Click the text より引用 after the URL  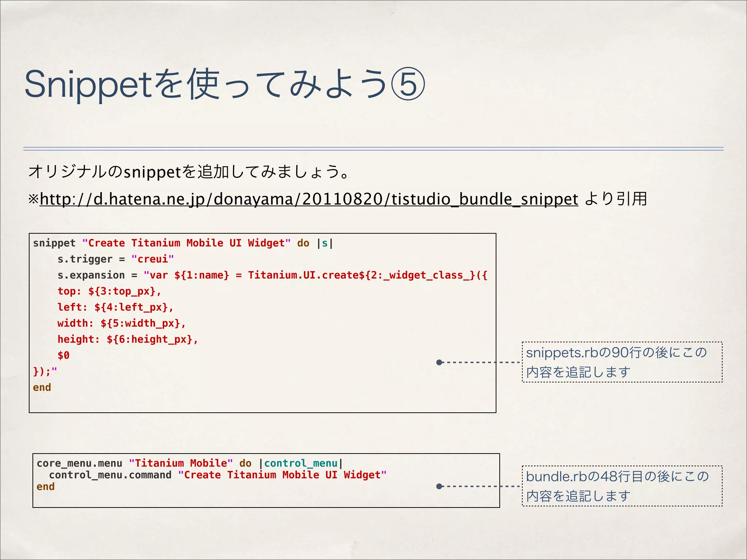click(x=615, y=199)
